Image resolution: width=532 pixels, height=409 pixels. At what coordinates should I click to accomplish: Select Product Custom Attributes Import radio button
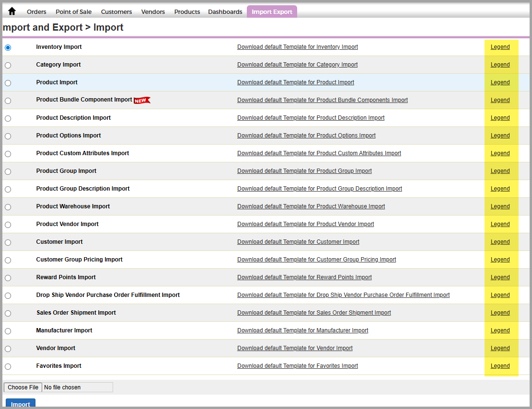[x=8, y=154]
